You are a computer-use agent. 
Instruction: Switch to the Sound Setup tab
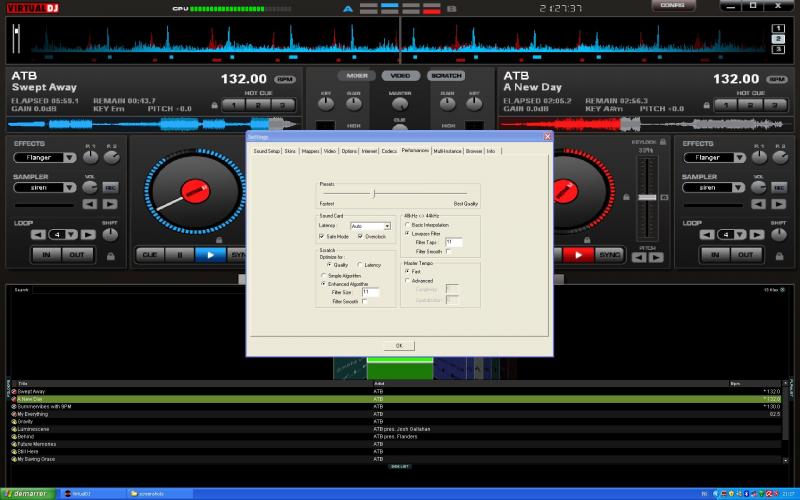point(266,150)
